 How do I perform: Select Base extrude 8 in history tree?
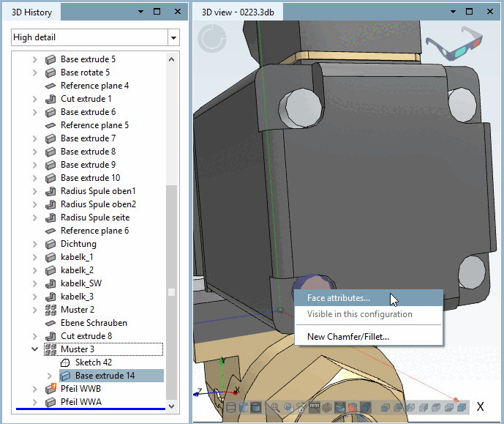[x=89, y=152]
